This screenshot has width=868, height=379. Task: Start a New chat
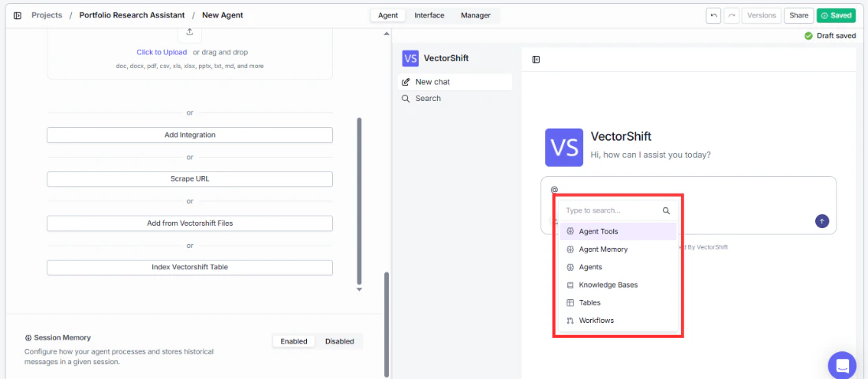pos(455,82)
